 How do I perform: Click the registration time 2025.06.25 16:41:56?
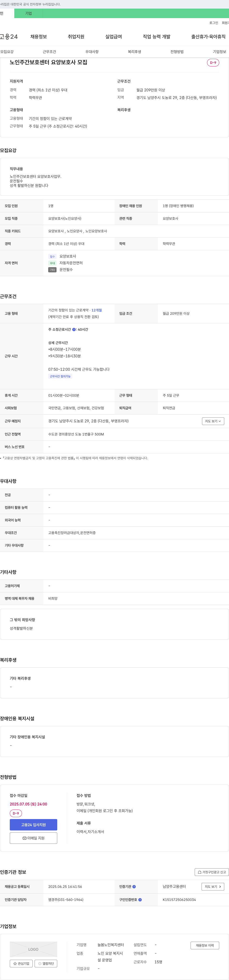click(x=65, y=886)
